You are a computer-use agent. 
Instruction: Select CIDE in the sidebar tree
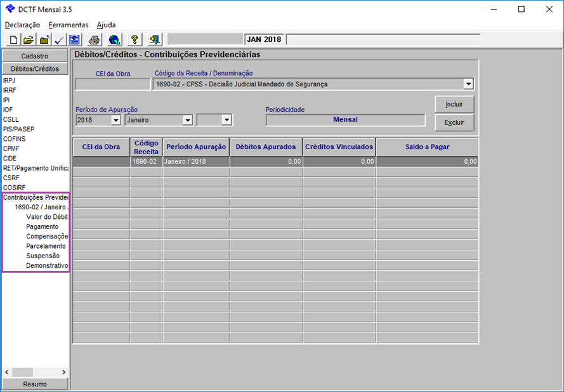[x=10, y=158]
